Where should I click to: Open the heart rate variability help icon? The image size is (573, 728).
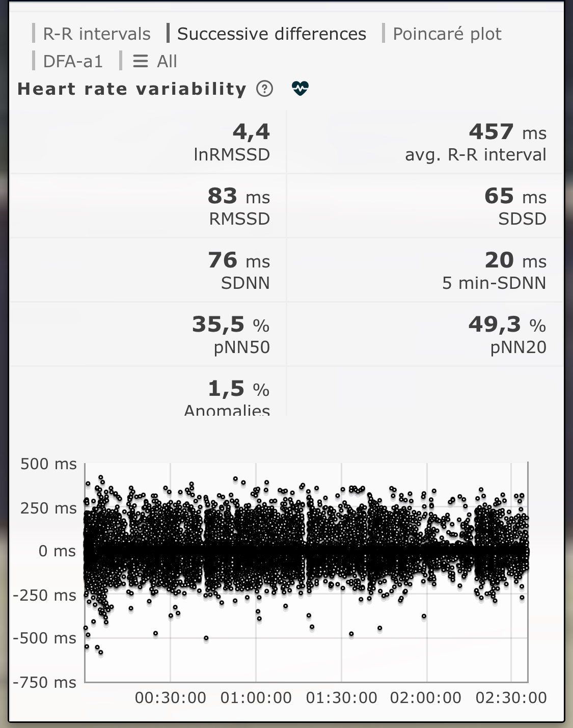tap(264, 89)
